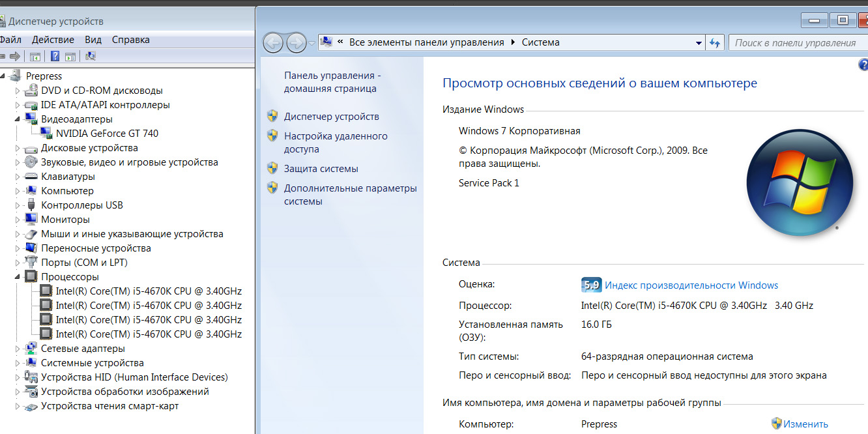Select the Prepress root computer icon
This screenshot has width=868, height=434.
coord(16,76)
